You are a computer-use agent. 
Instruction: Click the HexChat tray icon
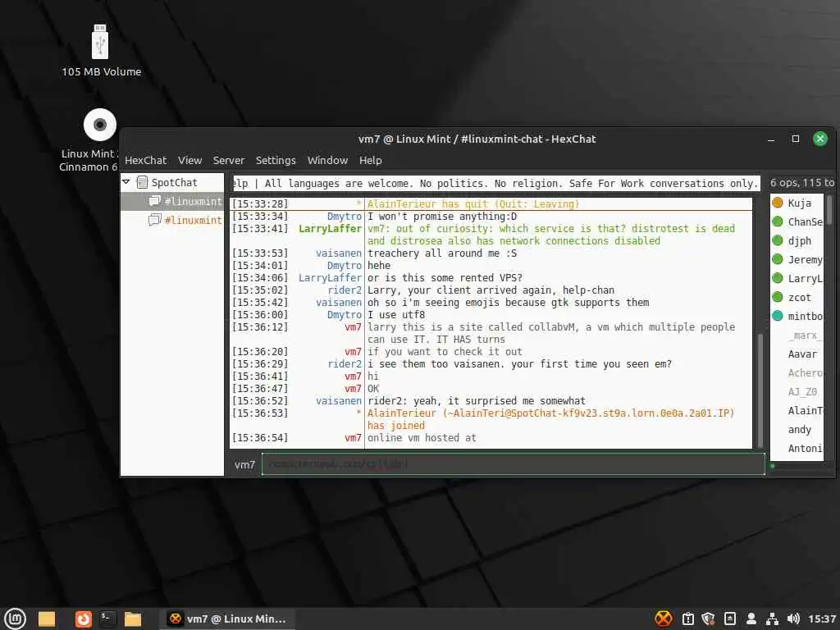663,619
